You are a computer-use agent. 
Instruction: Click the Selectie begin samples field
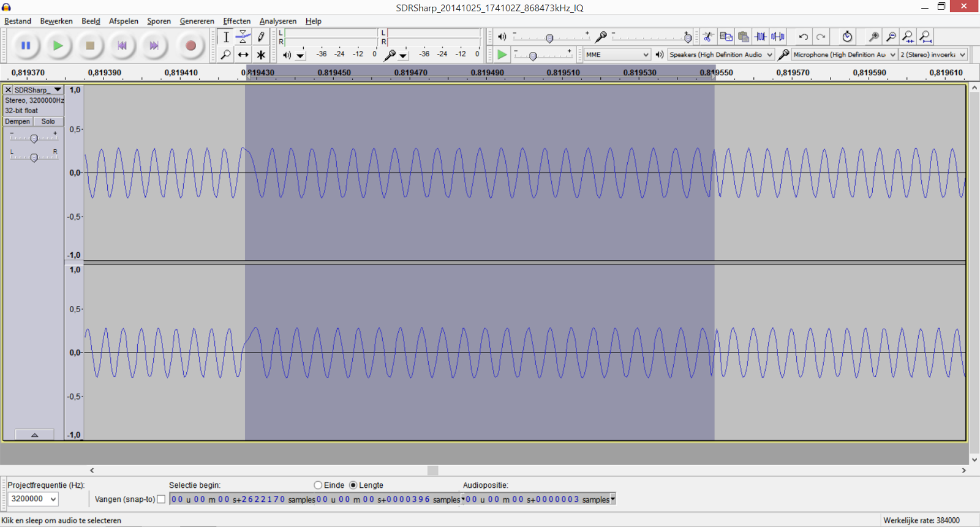click(243, 499)
